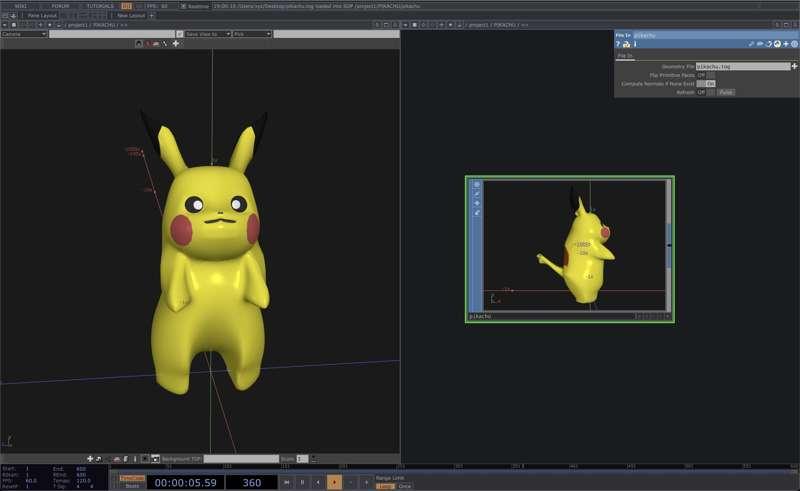This screenshot has width=800, height=491.
Task: Click the Background TOP input field
Action: pyautogui.click(x=241, y=459)
